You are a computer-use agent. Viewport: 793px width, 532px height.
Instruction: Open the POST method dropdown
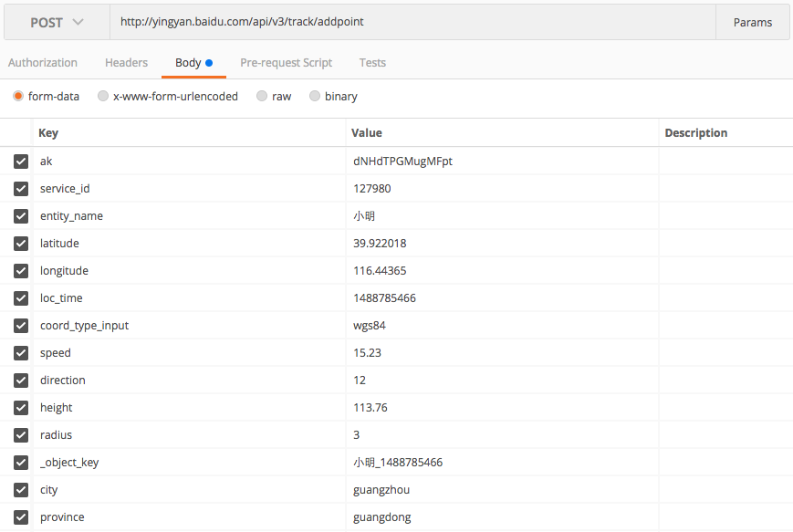(x=57, y=23)
